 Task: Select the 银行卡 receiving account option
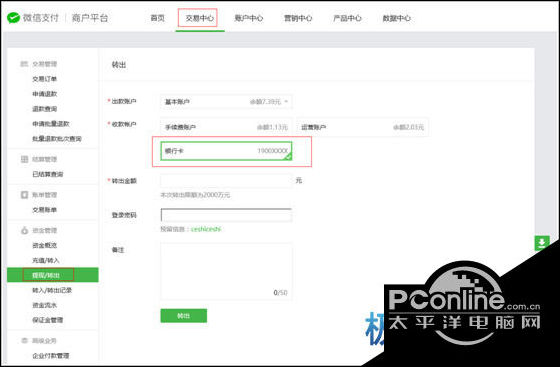(226, 151)
